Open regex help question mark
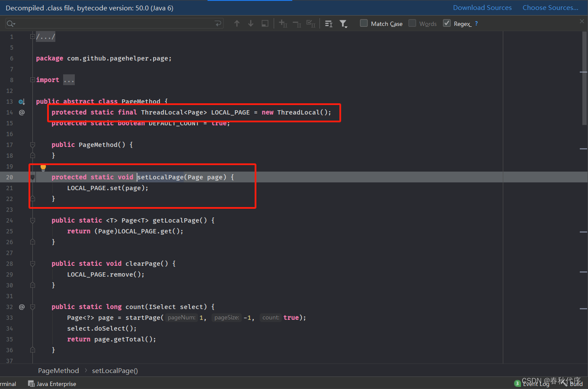The height and width of the screenshot is (389, 588). [476, 23]
